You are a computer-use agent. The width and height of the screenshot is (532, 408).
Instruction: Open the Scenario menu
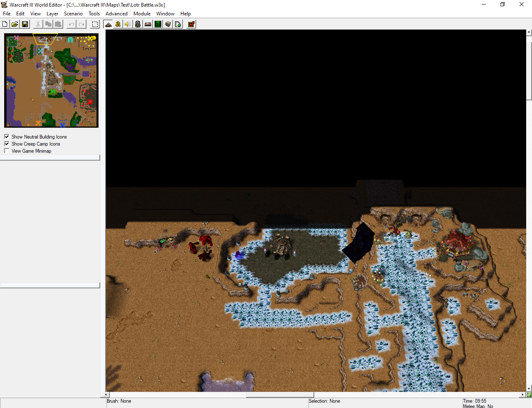pyautogui.click(x=73, y=14)
